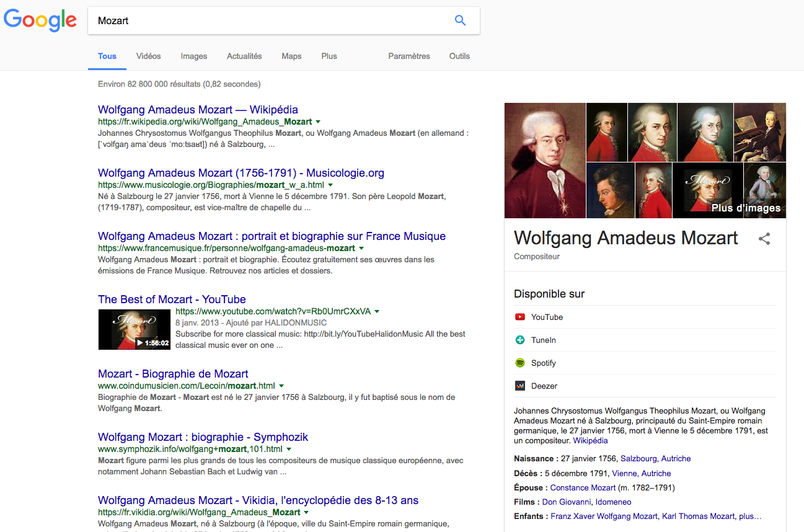Switch to the Vidéos tab

pos(149,56)
